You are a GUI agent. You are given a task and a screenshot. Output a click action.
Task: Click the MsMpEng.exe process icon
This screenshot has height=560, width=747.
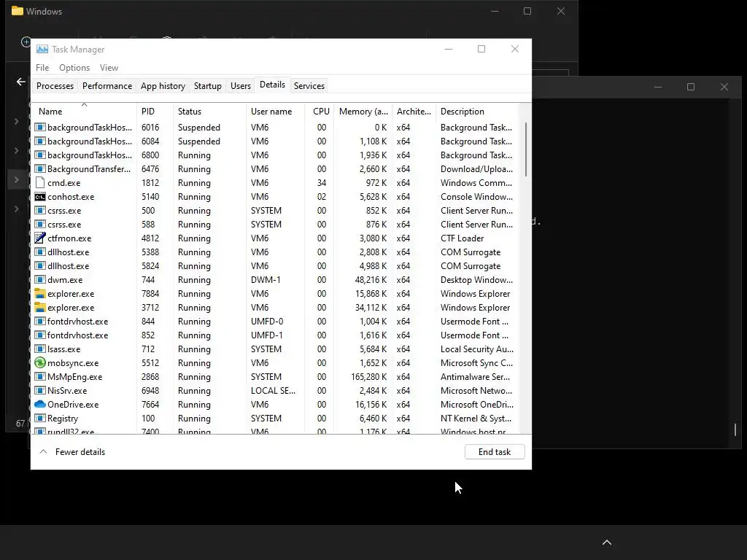[40, 377]
